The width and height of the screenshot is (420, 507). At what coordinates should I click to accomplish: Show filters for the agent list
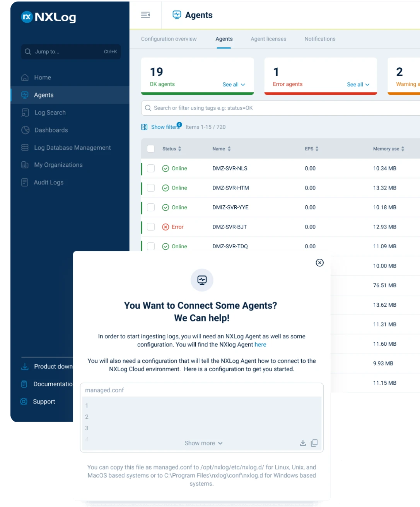(163, 127)
